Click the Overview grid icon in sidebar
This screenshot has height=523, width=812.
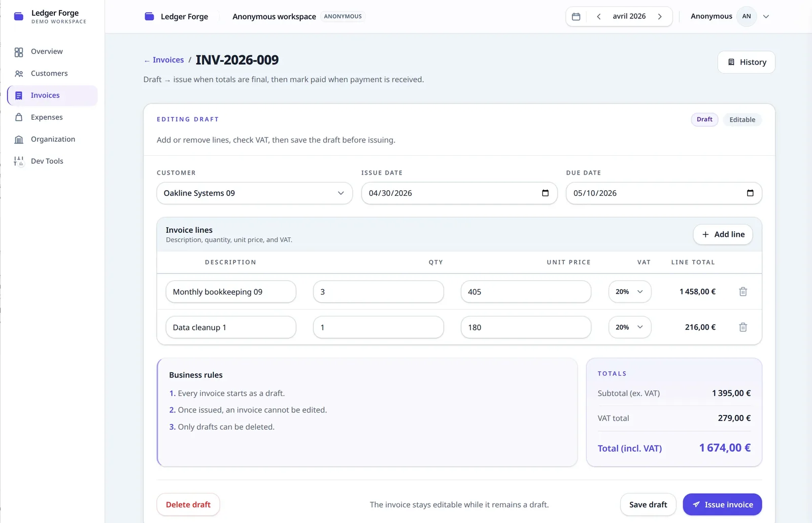(x=19, y=52)
